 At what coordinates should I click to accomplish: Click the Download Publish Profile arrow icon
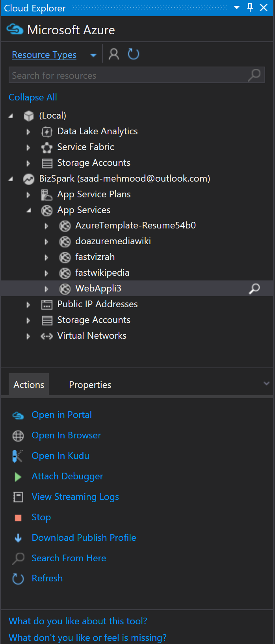[x=18, y=538]
